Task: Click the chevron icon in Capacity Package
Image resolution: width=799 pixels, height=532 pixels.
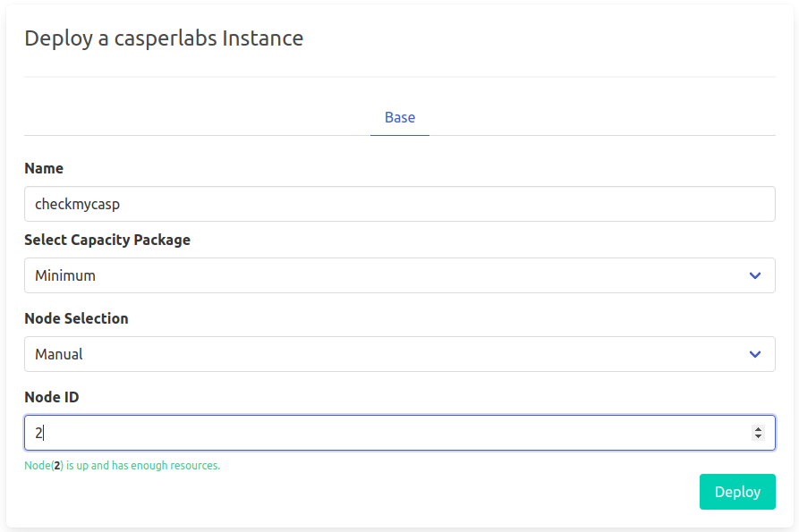Action: coord(755,275)
